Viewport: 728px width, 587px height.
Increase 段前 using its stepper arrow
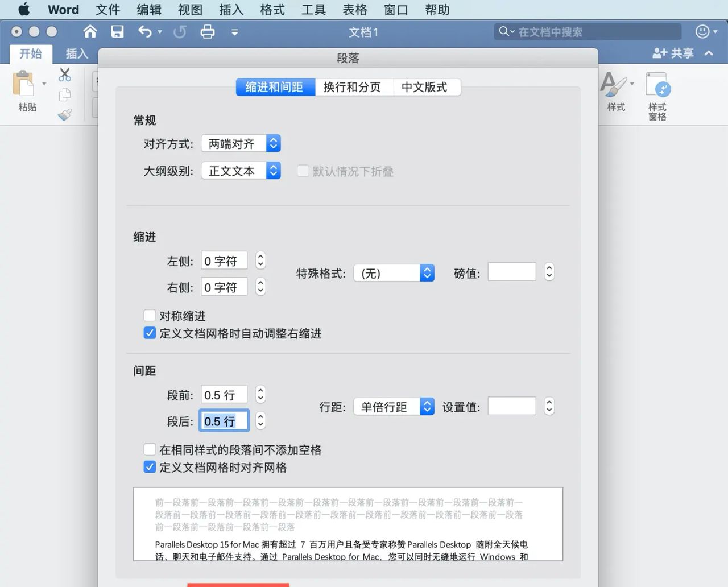[x=260, y=391]
